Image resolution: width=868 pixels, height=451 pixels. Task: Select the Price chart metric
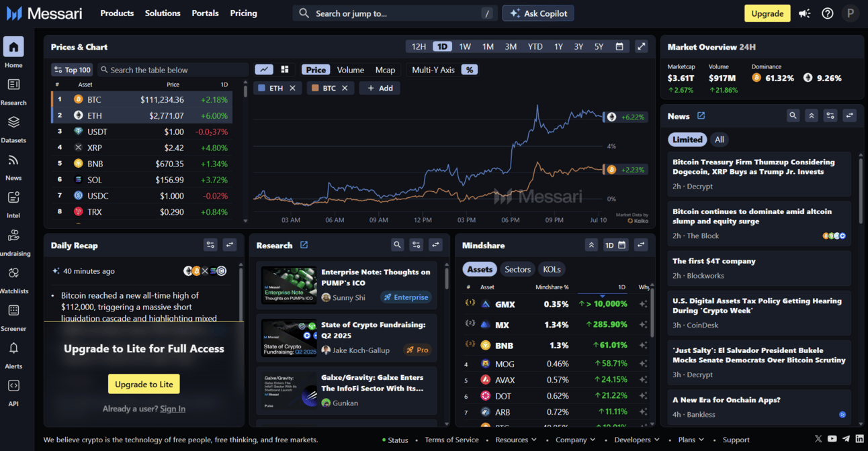tap(316, 70)
